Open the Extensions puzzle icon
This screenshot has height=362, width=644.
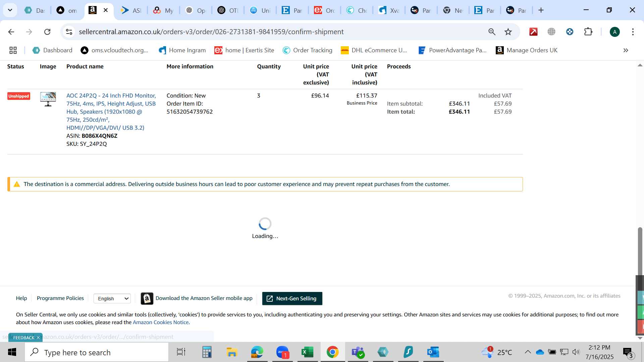(588, 32)
